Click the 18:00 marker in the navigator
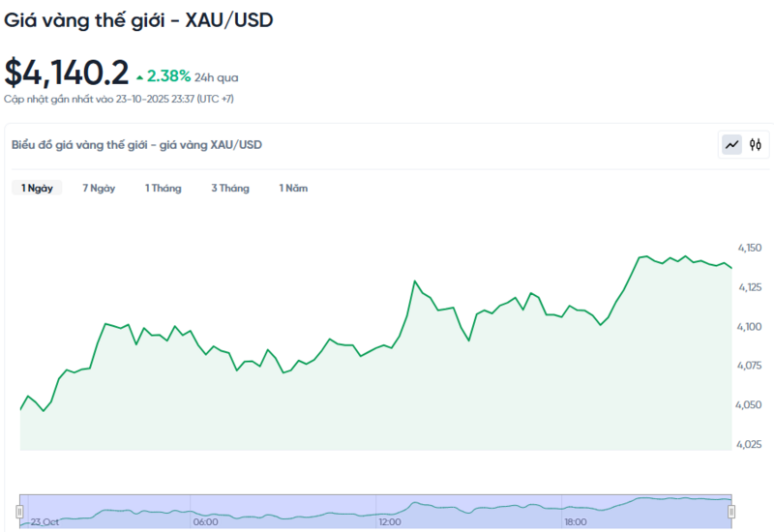Image resolution: width=774 pixels, height=532 pixels. pos(576,522)
